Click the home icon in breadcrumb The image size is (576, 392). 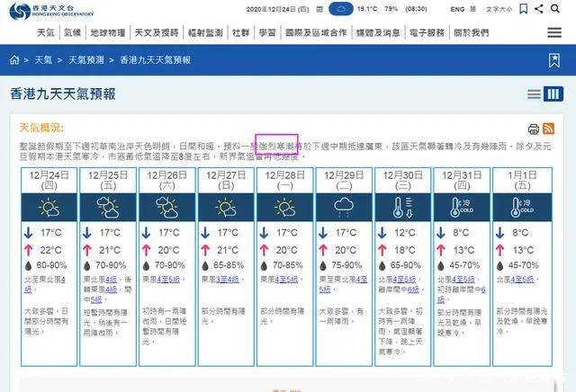14,60
